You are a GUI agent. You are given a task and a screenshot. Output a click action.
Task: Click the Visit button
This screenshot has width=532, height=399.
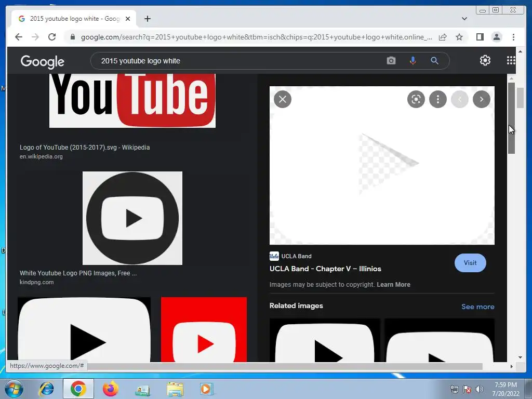click(x=470, y=263)
